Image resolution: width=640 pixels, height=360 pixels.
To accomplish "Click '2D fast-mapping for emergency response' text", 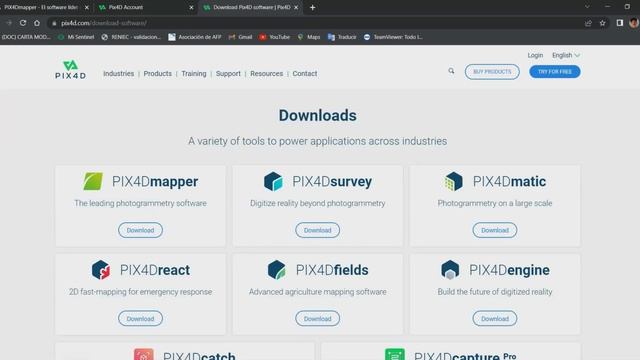I will (140, 292).
